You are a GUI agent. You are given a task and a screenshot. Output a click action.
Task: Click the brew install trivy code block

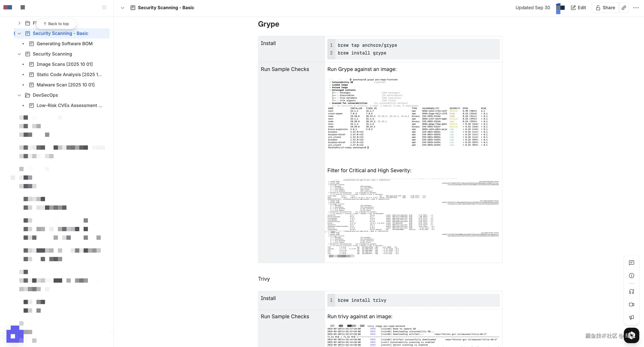coord(413,300)
